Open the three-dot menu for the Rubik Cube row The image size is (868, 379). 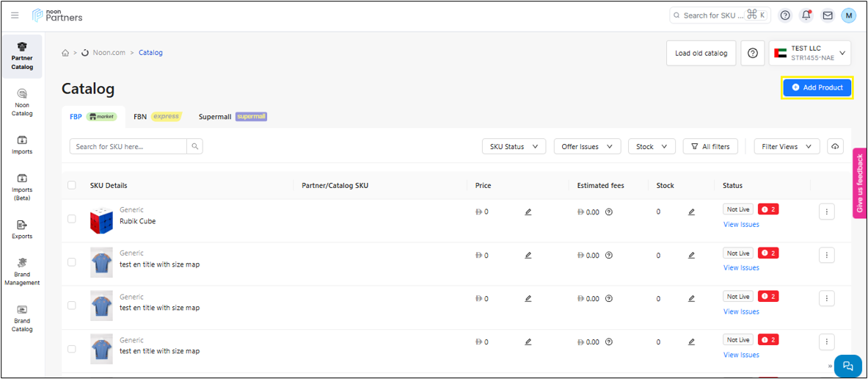[826, 212]
